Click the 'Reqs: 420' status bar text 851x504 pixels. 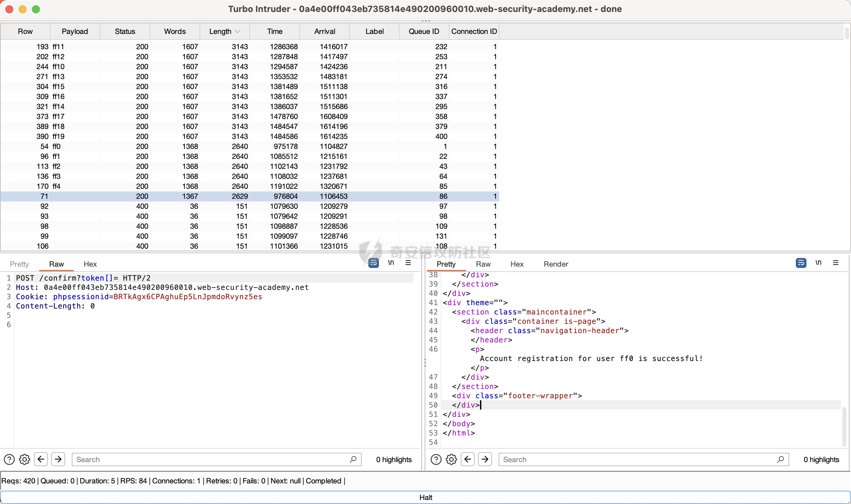pyautogui.click(x=18, y=481)
